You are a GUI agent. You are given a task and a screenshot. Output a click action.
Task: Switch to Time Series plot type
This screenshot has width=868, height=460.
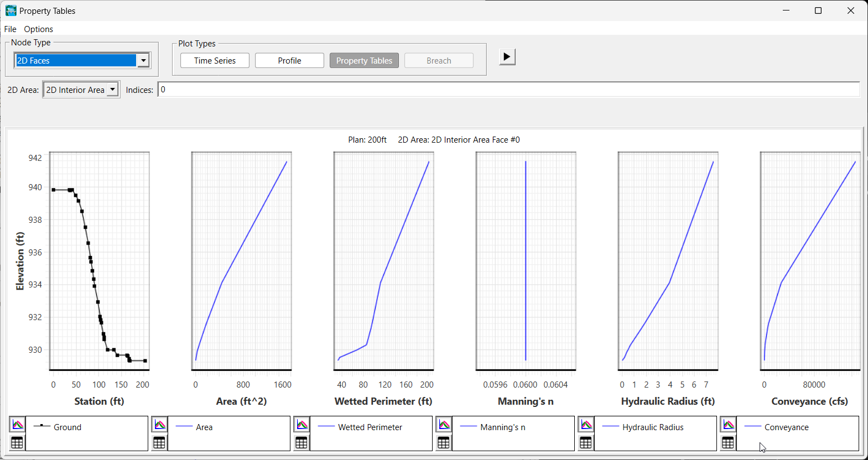pos(215,61)
